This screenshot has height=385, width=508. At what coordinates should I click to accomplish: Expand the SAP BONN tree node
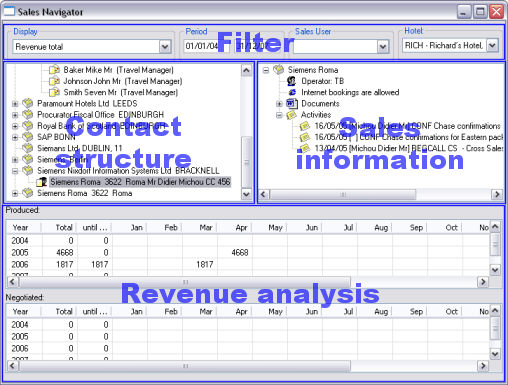15,137
